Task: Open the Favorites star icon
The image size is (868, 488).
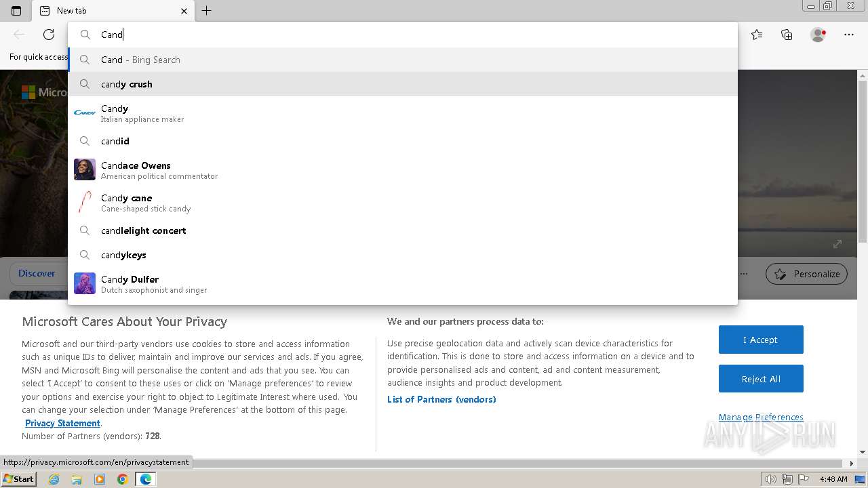Action: [757, 35]
